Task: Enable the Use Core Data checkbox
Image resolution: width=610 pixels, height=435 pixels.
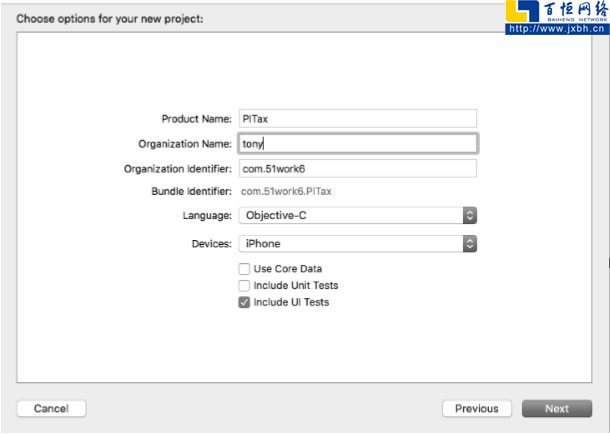Action: point(244,269)
